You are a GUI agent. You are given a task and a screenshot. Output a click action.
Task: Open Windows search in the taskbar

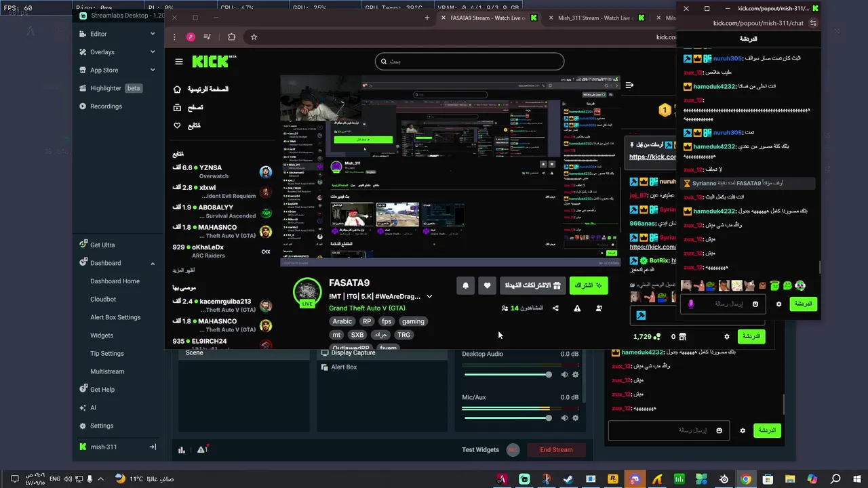pyautogui.click(x=836, y=479)
